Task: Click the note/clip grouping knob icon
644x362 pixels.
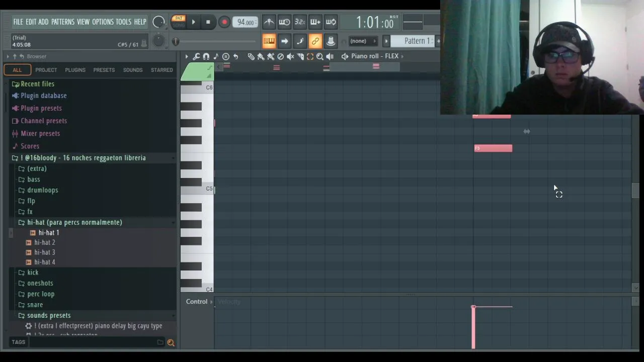Action: click(331, 41)
